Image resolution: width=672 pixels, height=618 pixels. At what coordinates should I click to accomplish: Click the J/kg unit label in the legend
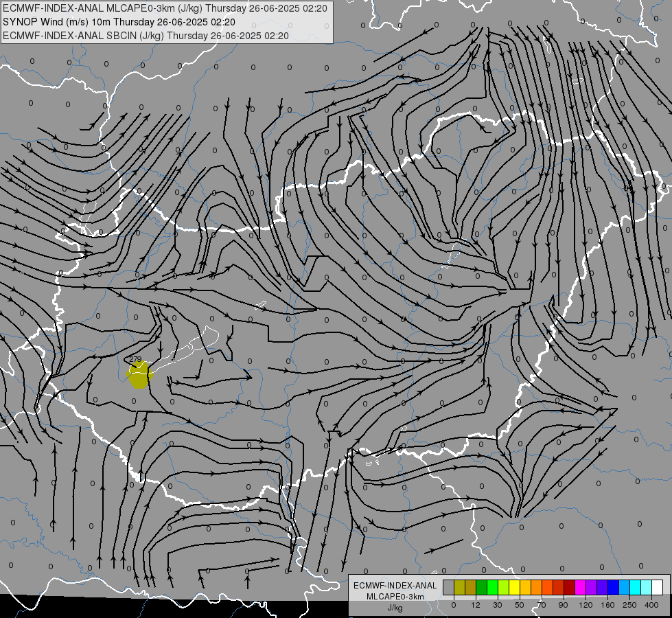[x=395, y=608]
